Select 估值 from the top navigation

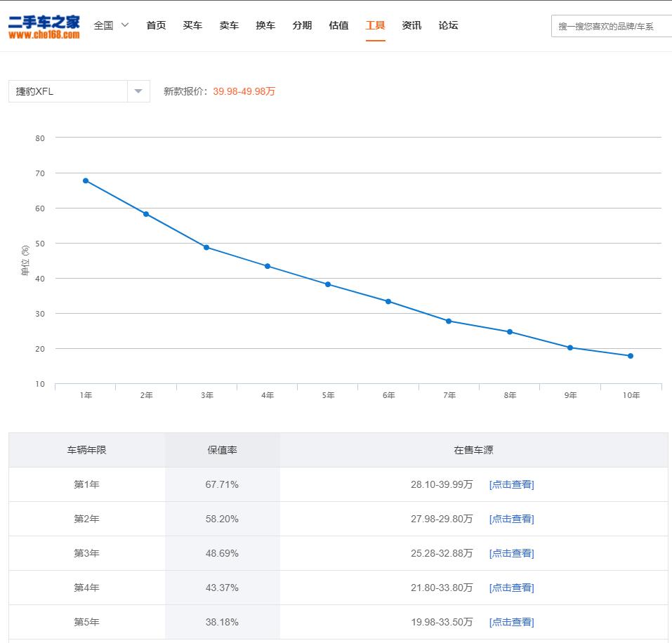tap(338, 25)
